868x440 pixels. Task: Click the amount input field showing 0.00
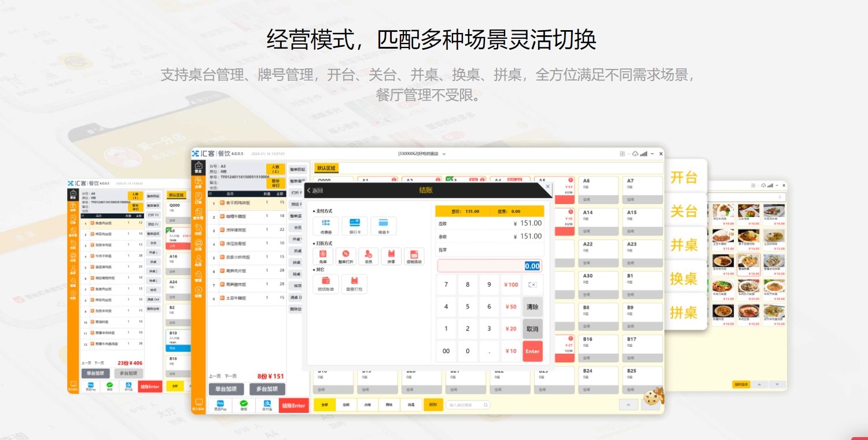(489, 266)
